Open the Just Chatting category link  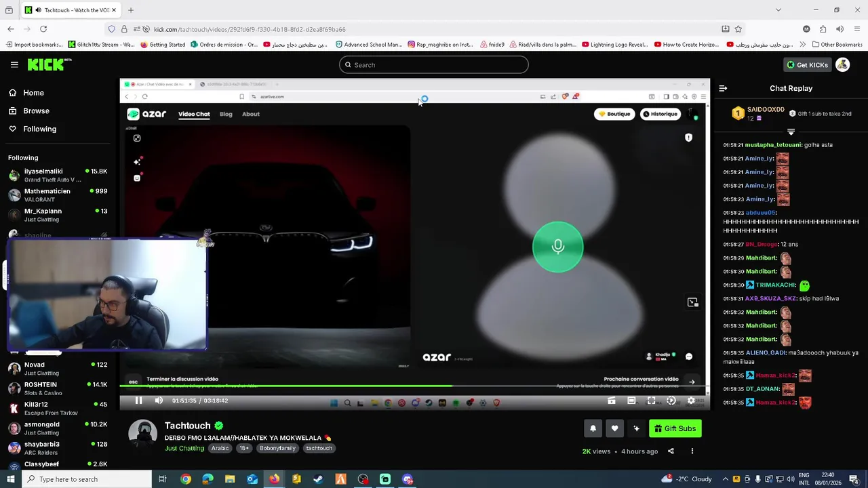tap(184, 448)
